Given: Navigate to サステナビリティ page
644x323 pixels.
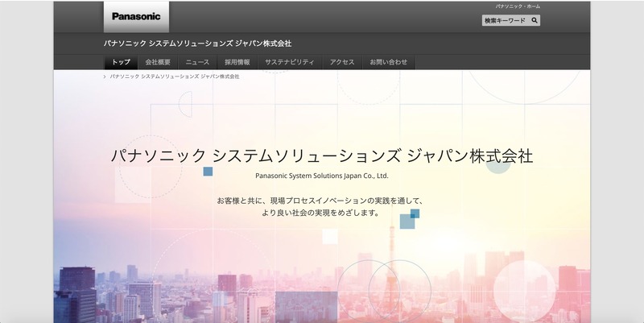Looking at the screenshot, I should click(x=289, y=62).
